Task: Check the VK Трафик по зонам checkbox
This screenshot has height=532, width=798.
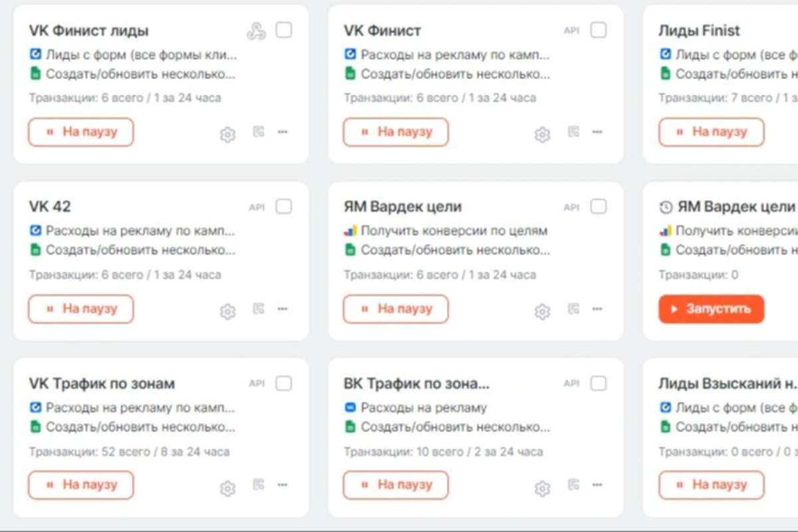Action: click(x=284, y=383)
